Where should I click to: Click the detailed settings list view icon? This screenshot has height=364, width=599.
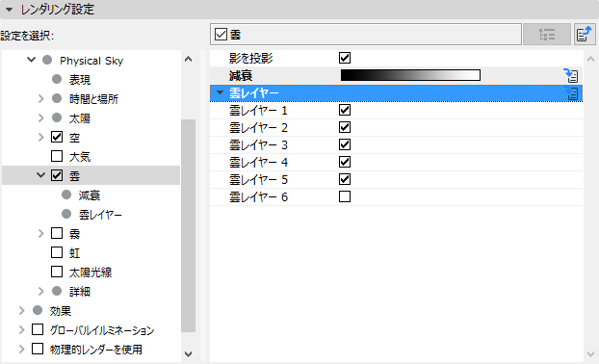point(547,35)
